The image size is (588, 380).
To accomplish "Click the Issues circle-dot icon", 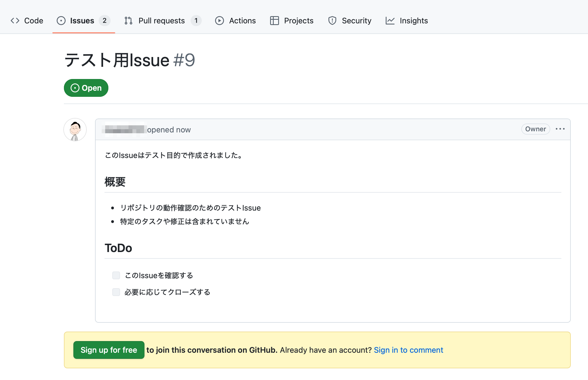I will [x=61, y=21].
